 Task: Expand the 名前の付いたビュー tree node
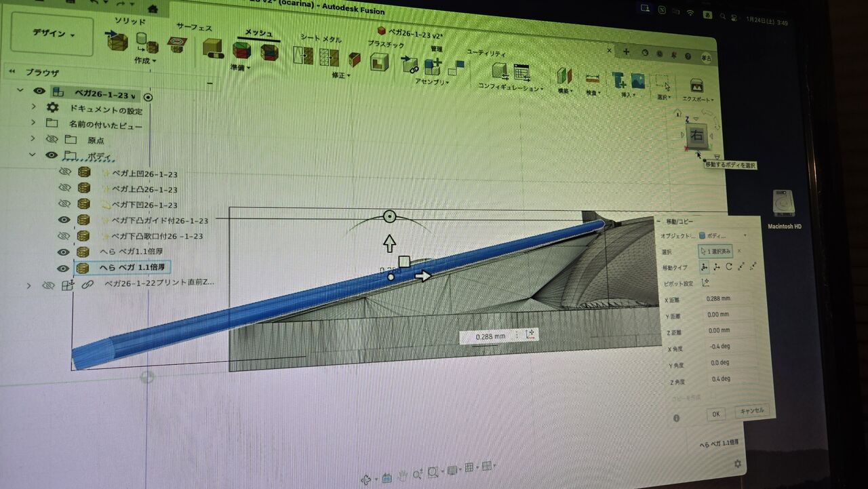33,122
